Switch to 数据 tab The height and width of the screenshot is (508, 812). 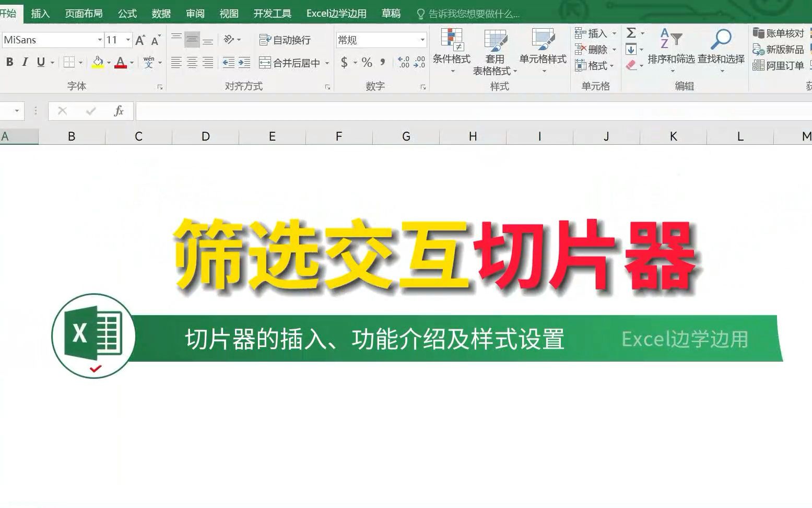click(161, 14)
